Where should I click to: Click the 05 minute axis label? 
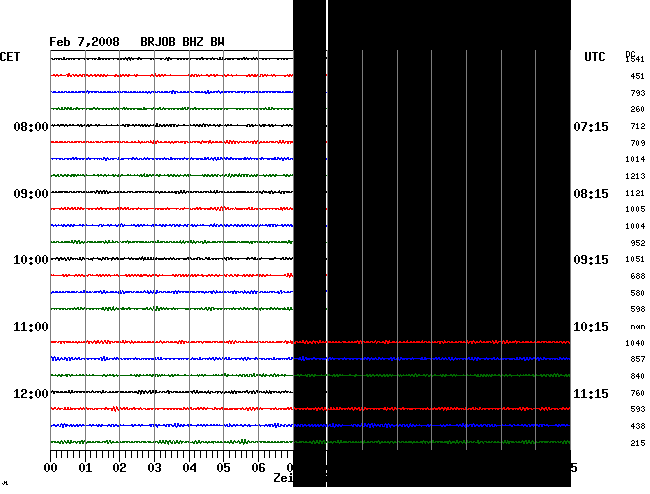[x=223, y=468]
